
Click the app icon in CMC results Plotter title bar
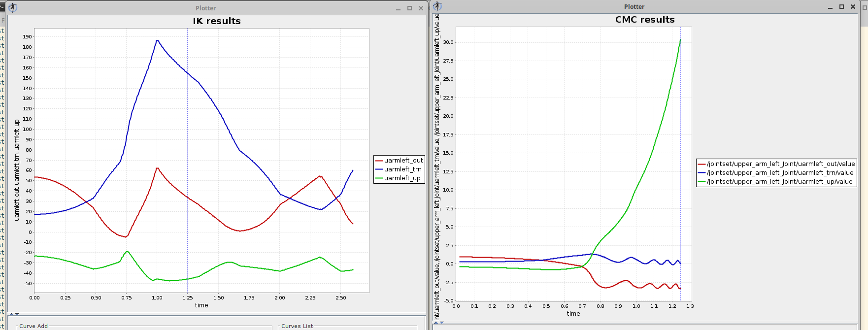pos(437,6)
